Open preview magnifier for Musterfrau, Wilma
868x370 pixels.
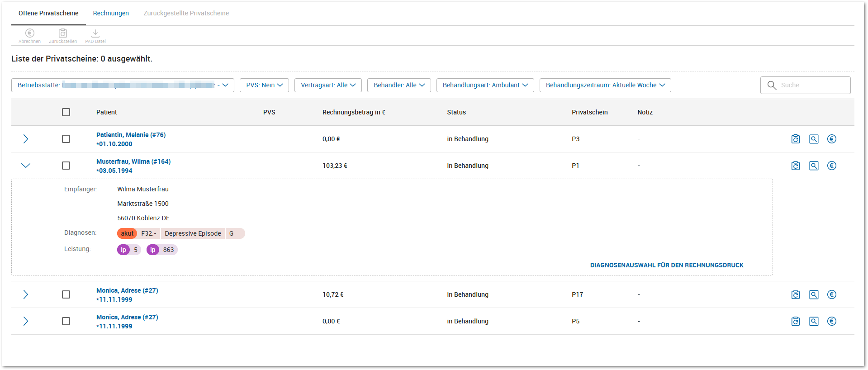(814, 166)
